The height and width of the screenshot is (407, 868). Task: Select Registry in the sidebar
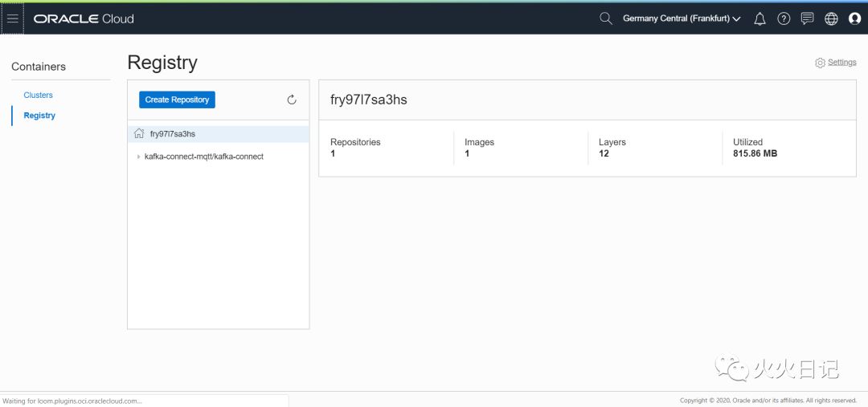pyautogui.click(x=39, y=116)
